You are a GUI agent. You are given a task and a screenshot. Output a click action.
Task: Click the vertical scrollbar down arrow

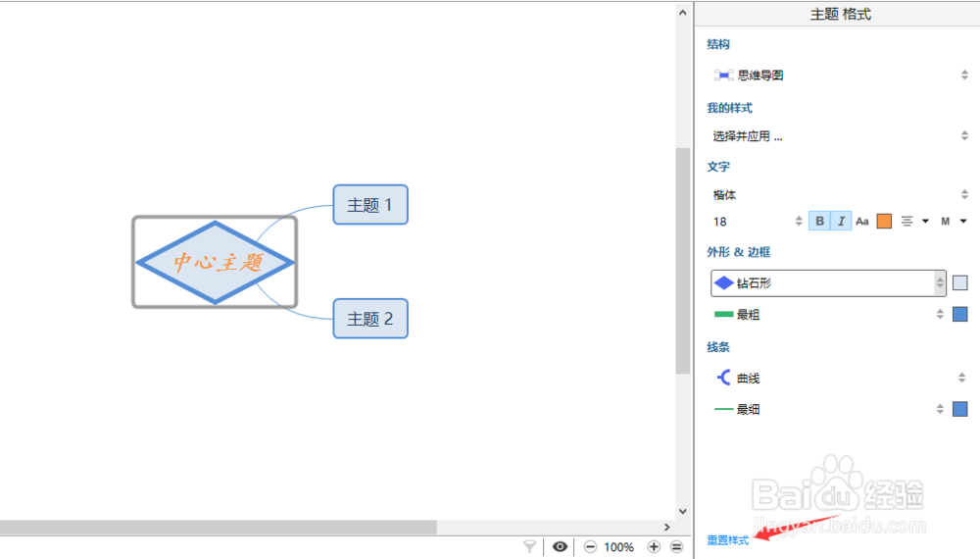coord(682,511)
